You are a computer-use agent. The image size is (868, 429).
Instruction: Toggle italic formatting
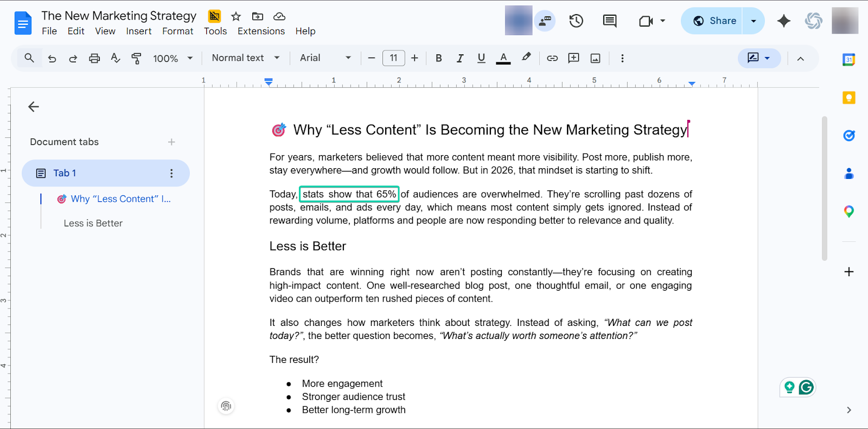tap(460, 59)
